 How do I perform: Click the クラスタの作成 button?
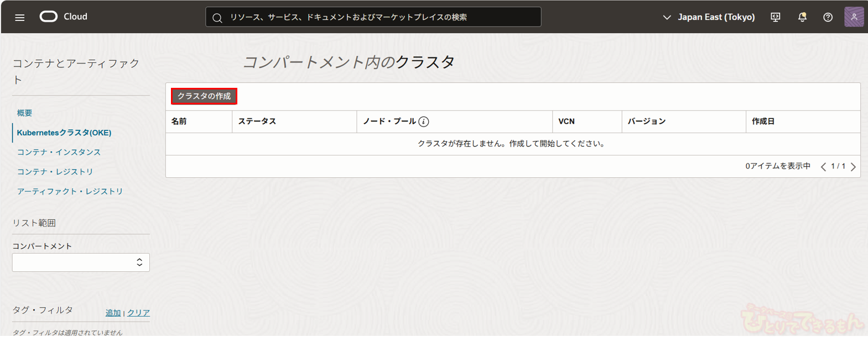tap(204, 96)
